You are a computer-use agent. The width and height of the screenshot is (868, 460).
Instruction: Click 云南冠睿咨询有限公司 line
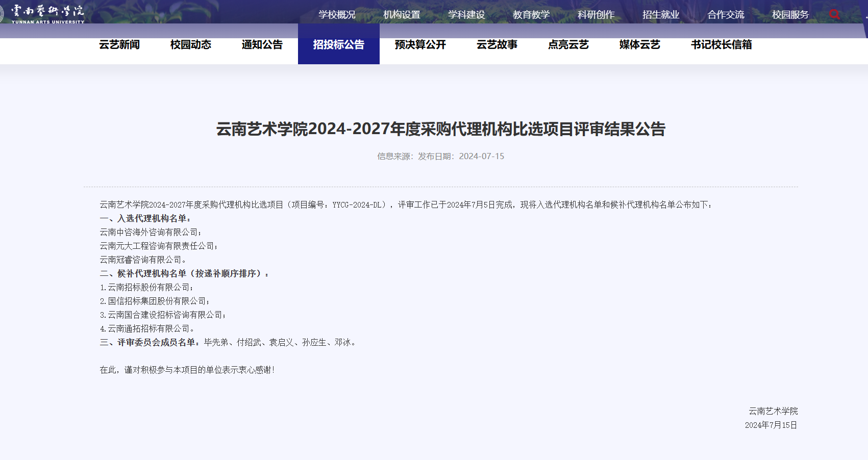[x=142, y=260]
